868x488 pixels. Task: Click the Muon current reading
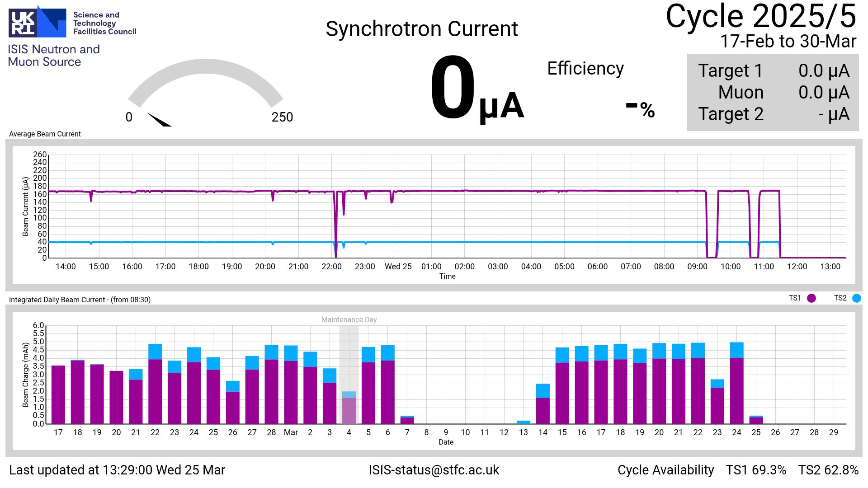click(824, 93)
